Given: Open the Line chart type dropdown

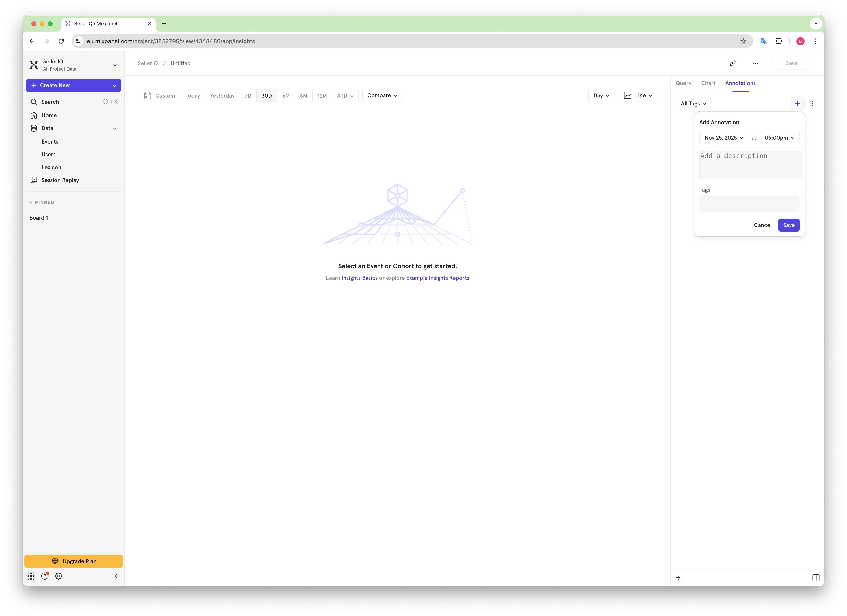Looking at the screenshot, I should tap(637, 95).
